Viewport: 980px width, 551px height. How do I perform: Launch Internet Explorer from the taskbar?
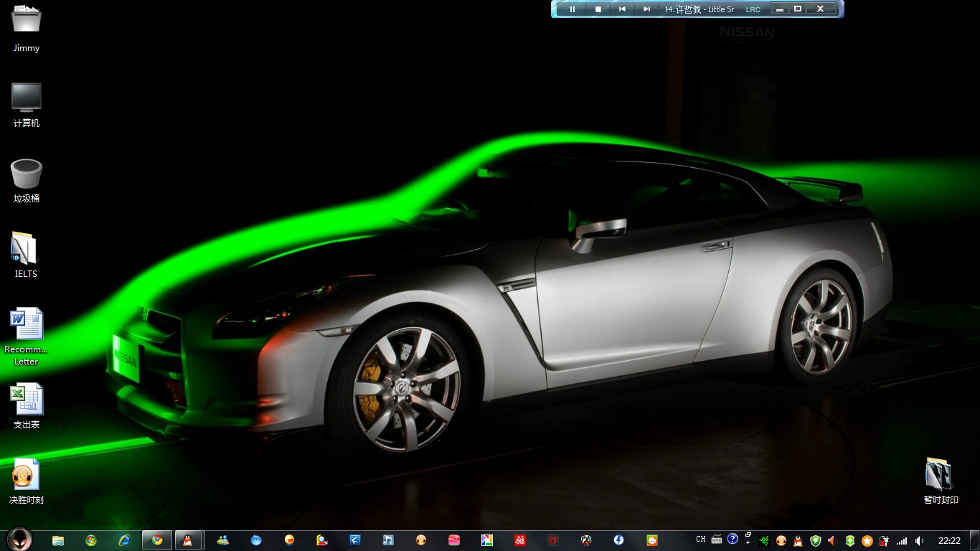[124, 540]
